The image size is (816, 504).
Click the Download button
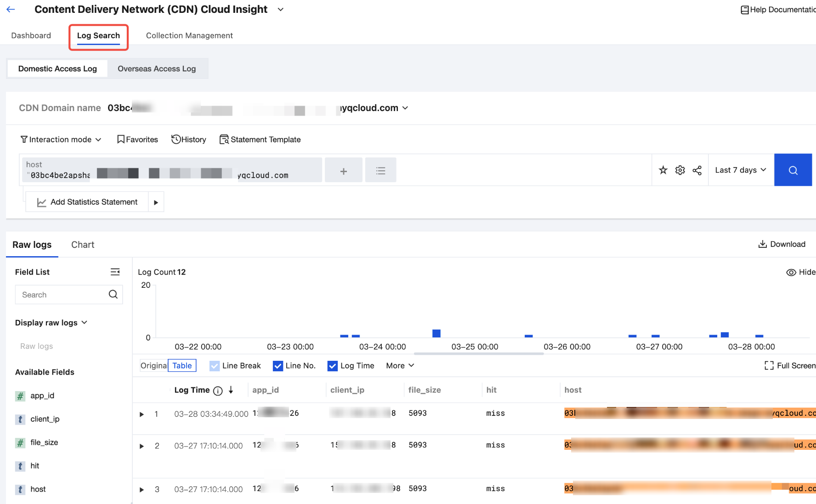[x=782, y=244]
